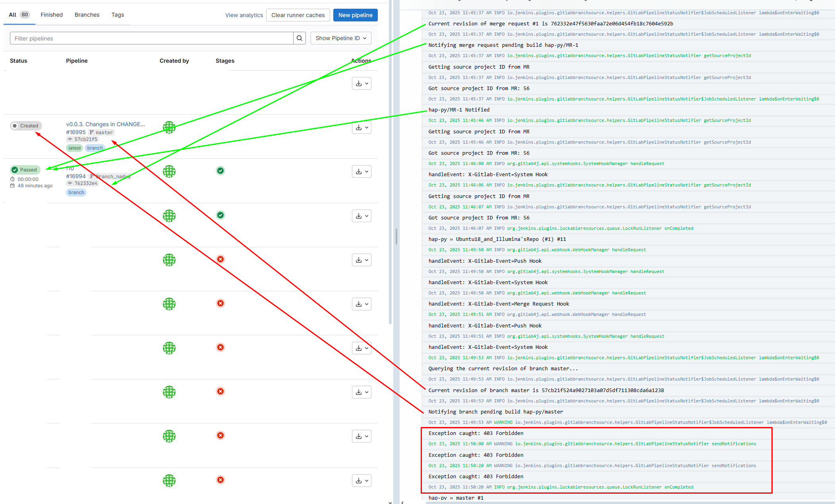
Task: Click the collapse panel arrow near bottom divider
Action: [402, 502]
